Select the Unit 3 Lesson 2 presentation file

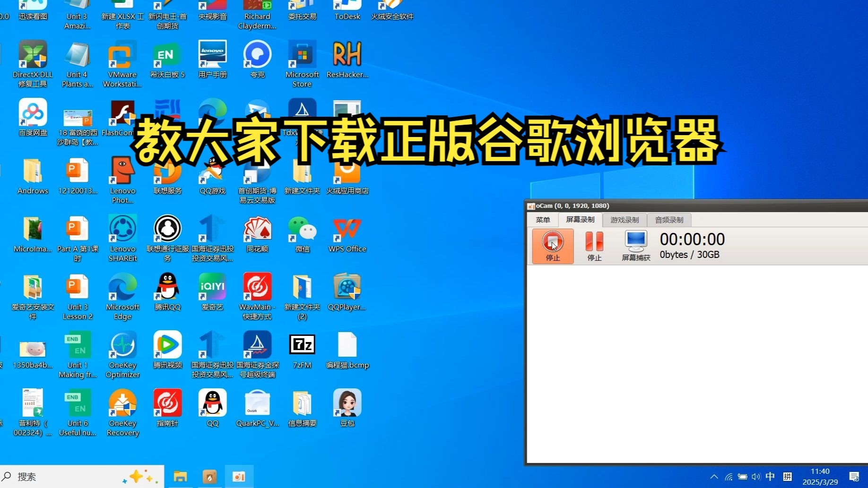(78, 296)
